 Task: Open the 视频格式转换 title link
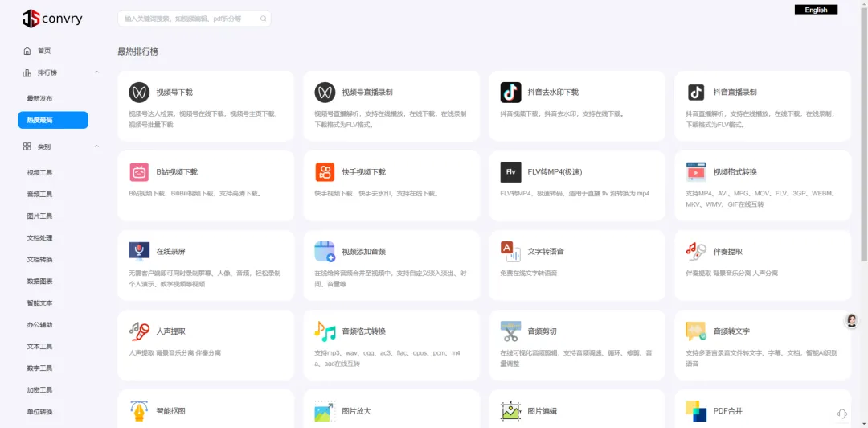pos(735,172)
